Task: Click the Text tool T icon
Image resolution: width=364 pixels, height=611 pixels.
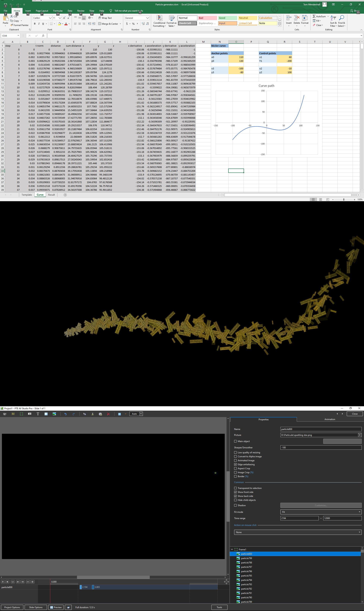Action: pos(38,414)
